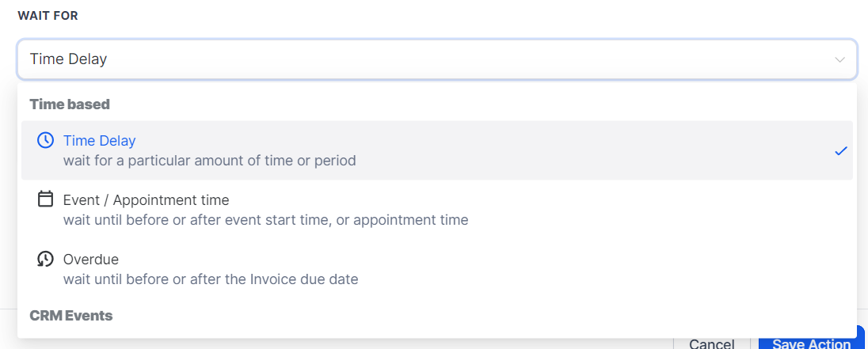Collapse the Wait For dropdown using its chevron arrow
Screen dimensions: 868x349
839,59
